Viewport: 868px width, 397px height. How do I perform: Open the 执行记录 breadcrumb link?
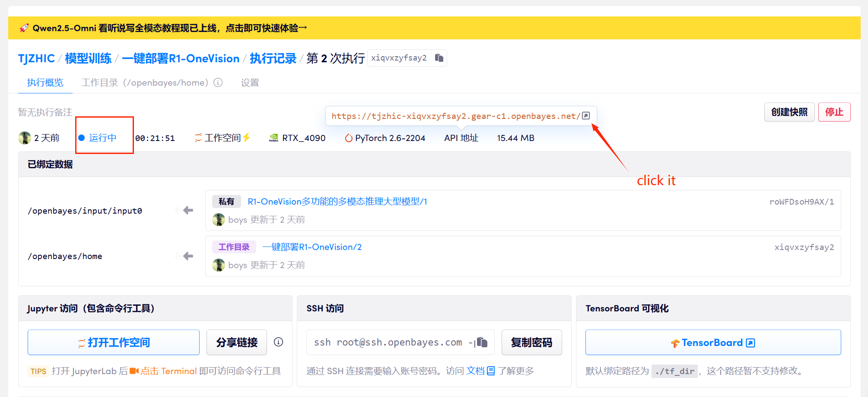[273, 58]
